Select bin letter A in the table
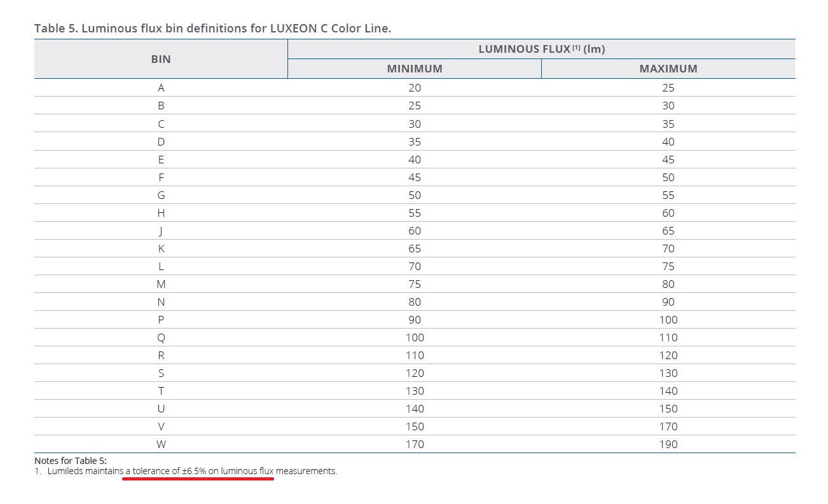This screenshot has width=828, height=504. 161,88
